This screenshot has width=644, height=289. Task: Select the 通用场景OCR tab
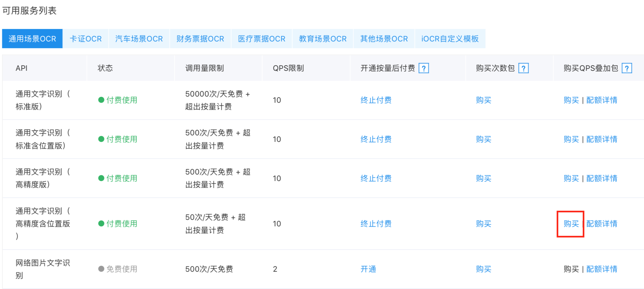tap(32, 39)
